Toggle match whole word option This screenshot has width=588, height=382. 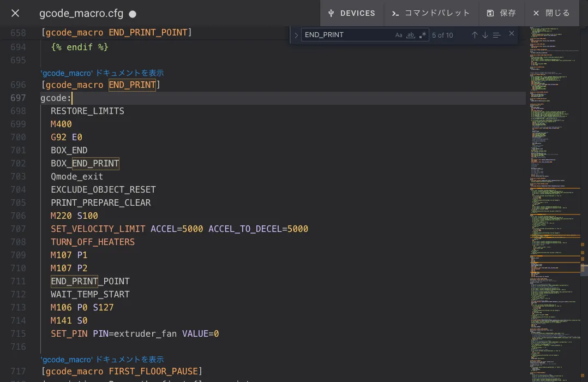[411, 35]
